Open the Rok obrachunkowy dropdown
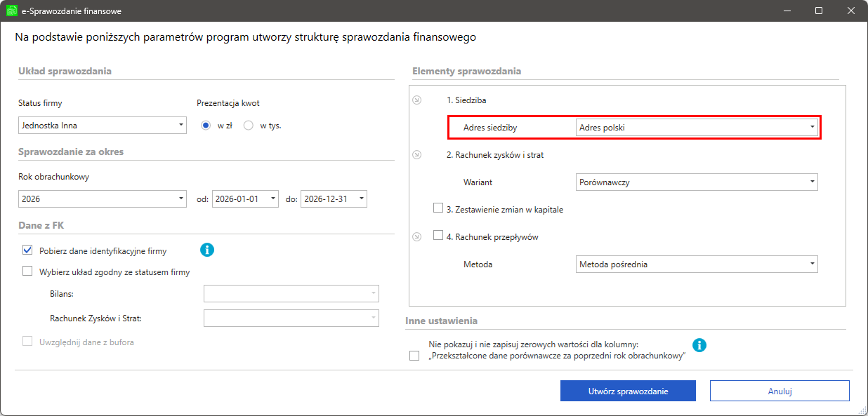This screenshot has height=416, width=868. click(103, 199)
